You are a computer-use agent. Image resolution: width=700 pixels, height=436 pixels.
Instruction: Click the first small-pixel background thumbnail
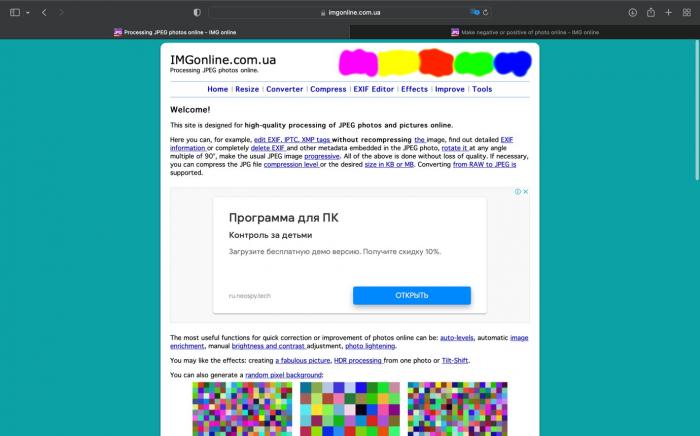click(x=242, y=409)
